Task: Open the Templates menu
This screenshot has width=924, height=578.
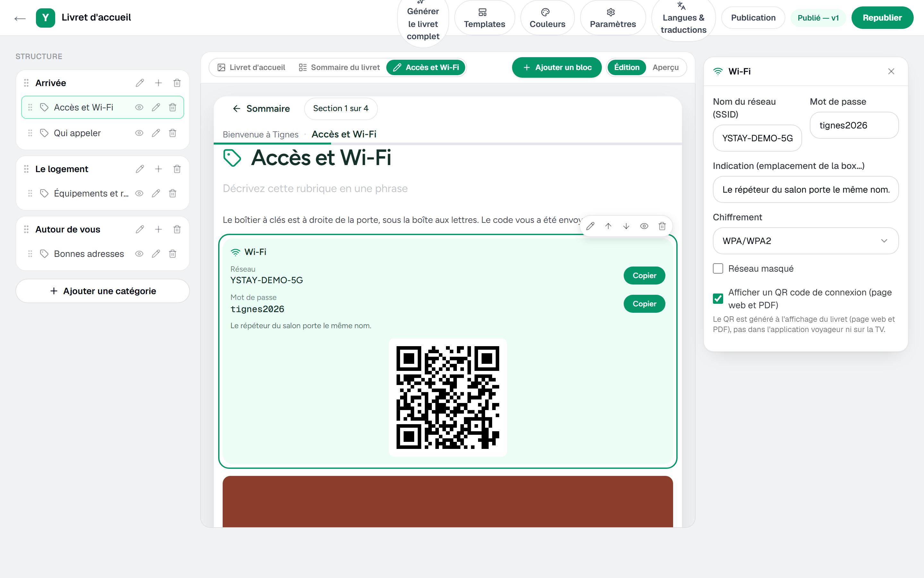Action: coord(484,18)
